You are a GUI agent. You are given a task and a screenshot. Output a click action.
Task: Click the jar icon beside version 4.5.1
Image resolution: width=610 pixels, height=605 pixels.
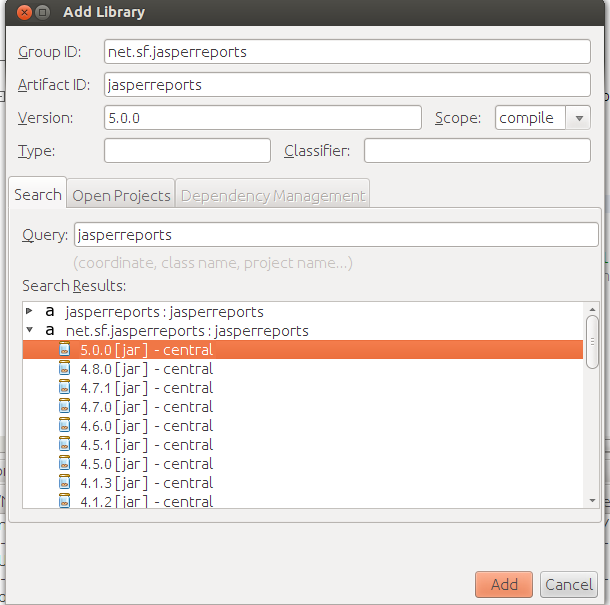tap(65, 444)
